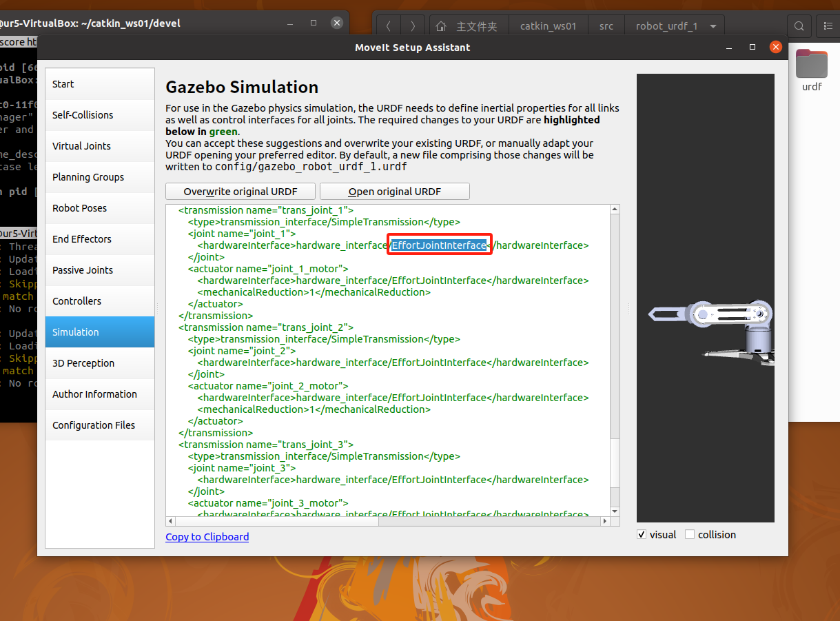Close the terminal window
The image size is (840, 621).
click(336, 23)
